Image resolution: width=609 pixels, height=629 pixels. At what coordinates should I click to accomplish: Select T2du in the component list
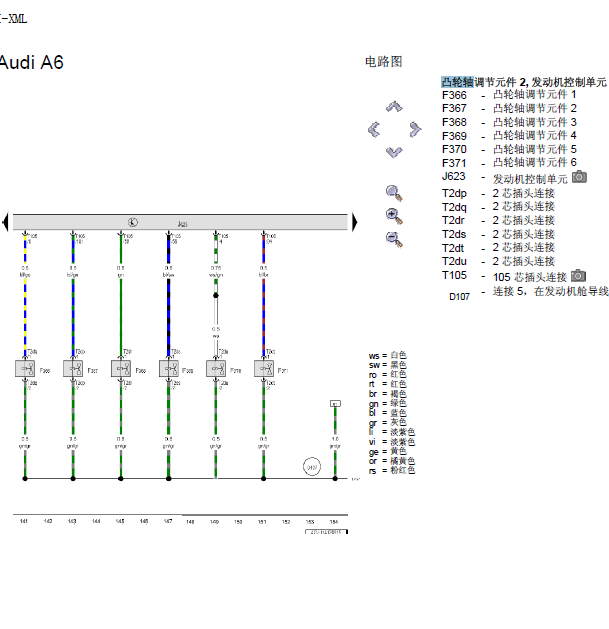454,262
